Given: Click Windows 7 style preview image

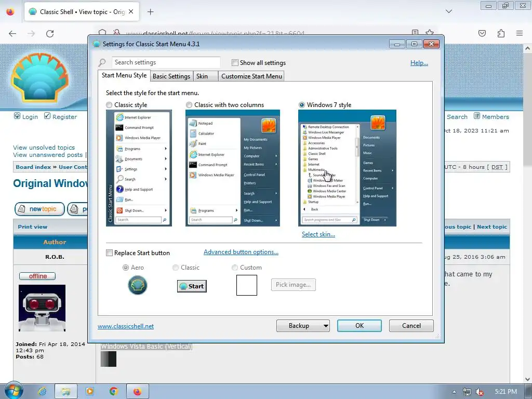Looking at the screenshot, I should (x=347, y=168).
